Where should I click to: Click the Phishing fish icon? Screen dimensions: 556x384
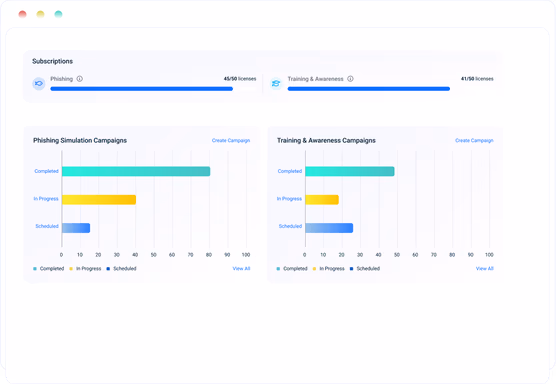[x=39, y=84]
